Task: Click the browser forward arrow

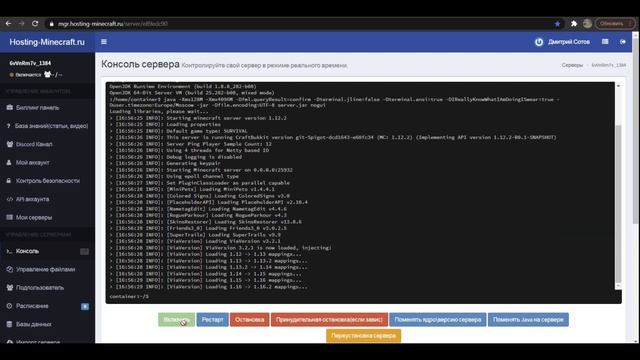Action: click(x=21, y=24)
